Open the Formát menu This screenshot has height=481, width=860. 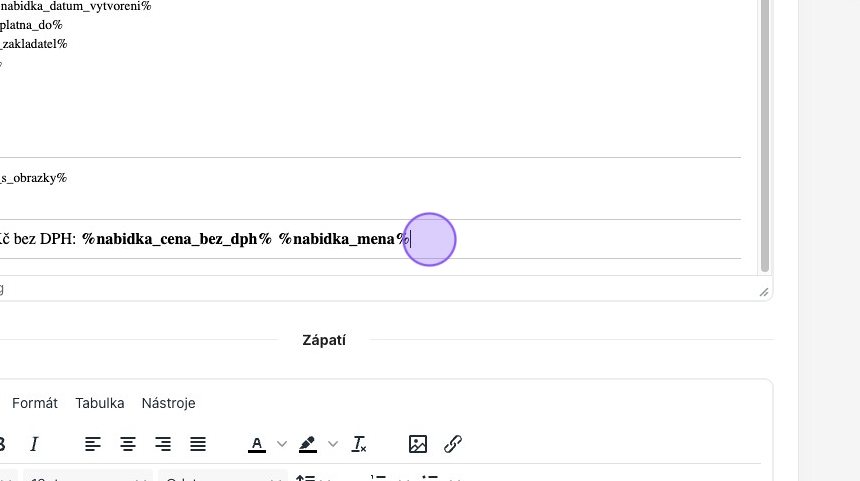pyautogui.click(x=35, y=403)
